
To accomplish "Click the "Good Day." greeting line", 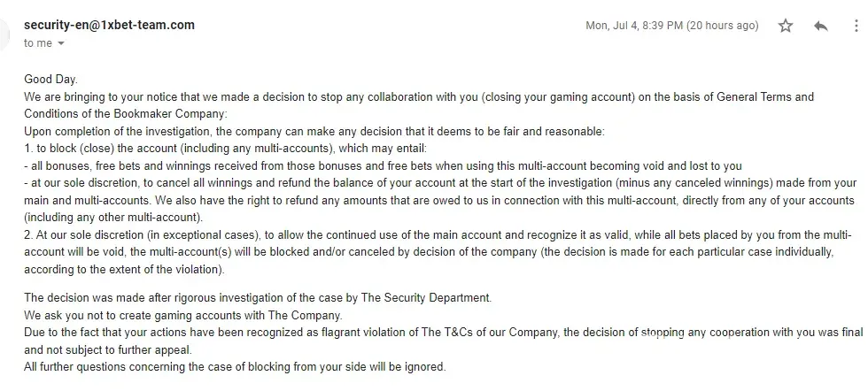I will [51, 79].
